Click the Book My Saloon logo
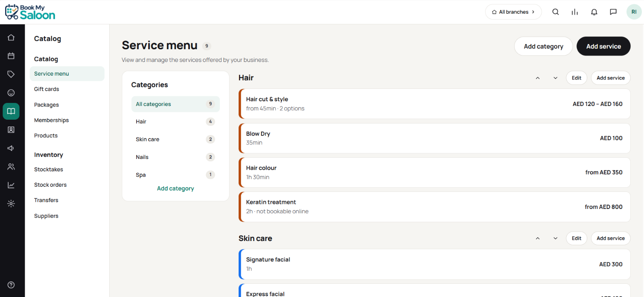 coord(30,12)
